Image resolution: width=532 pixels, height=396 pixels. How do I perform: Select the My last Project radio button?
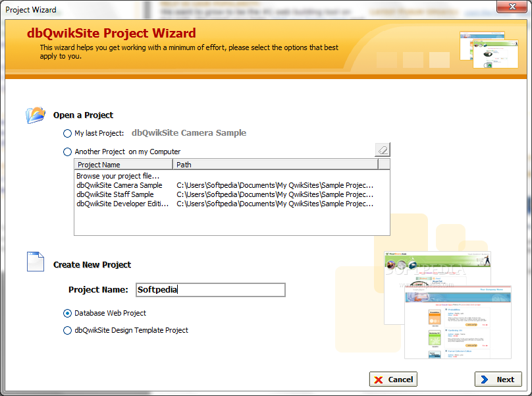pos(67,134)
